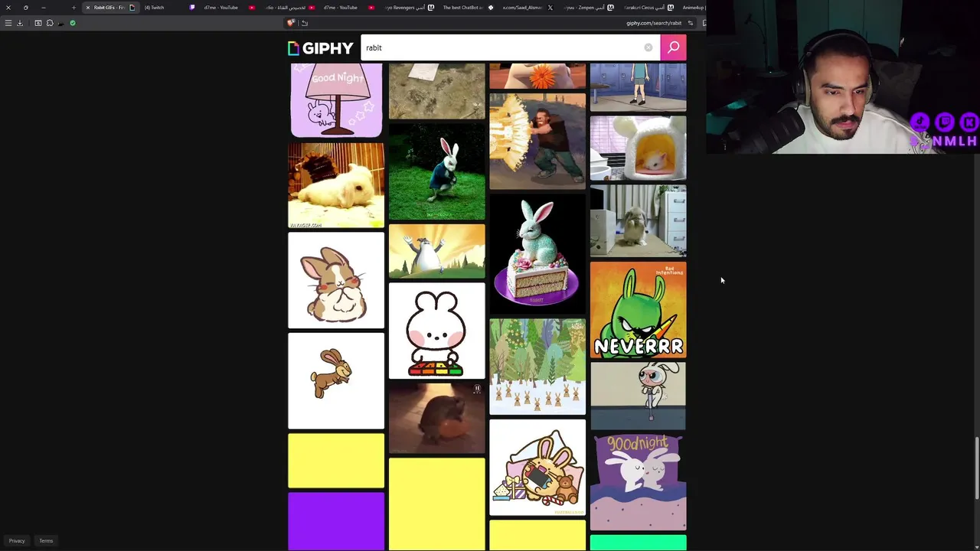Open the snowy forest bunnies GIF
This screenshot has width=980, height=551.
click(x=537, y=367)
